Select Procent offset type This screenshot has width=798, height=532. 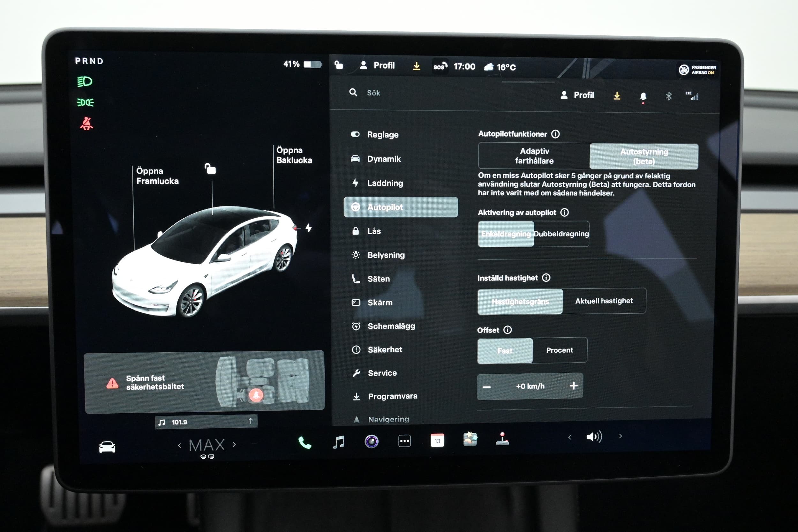pos(560,350)
